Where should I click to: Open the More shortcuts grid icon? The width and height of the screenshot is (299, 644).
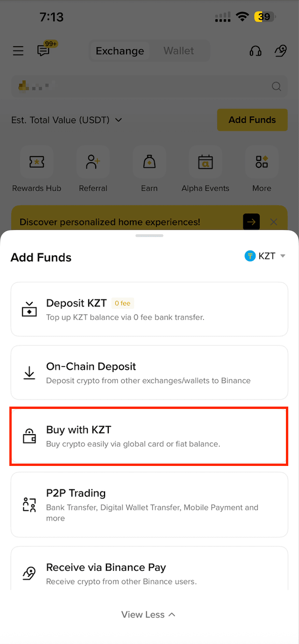click(x=262, y=162)
